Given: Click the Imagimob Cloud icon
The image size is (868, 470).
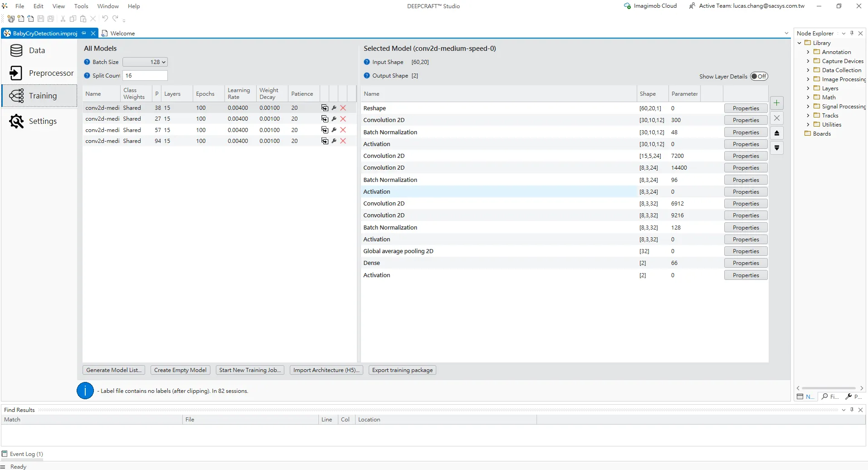Looking at the screenshot, I should click(x=627, y=6).
